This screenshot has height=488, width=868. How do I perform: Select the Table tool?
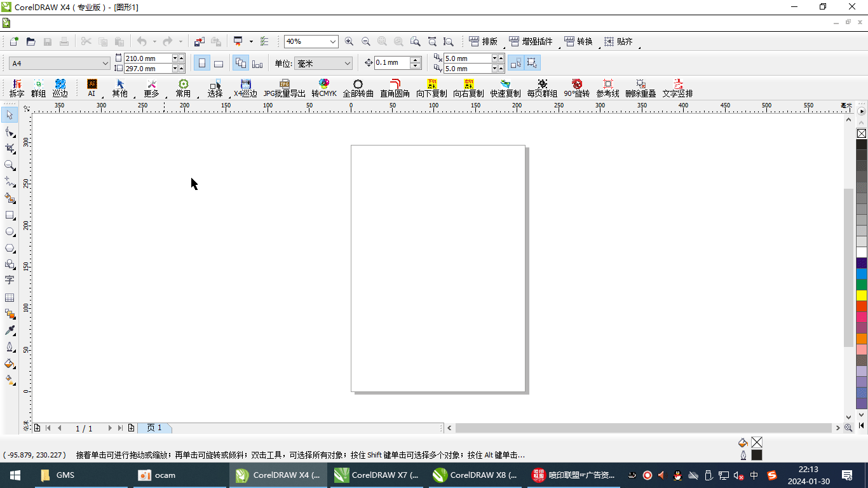click(10, 297)
